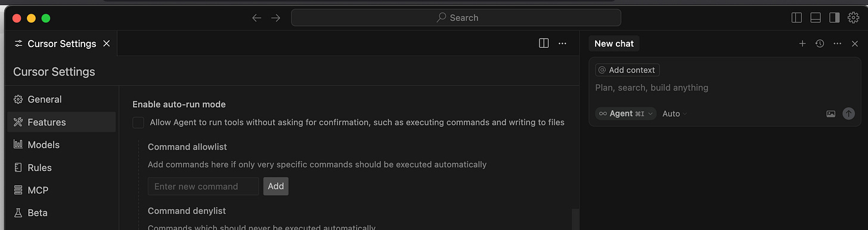Image resolution: width=868 pixels, height=230 pixels.
Task: Open the Features settings section
Action: point(61,122)
